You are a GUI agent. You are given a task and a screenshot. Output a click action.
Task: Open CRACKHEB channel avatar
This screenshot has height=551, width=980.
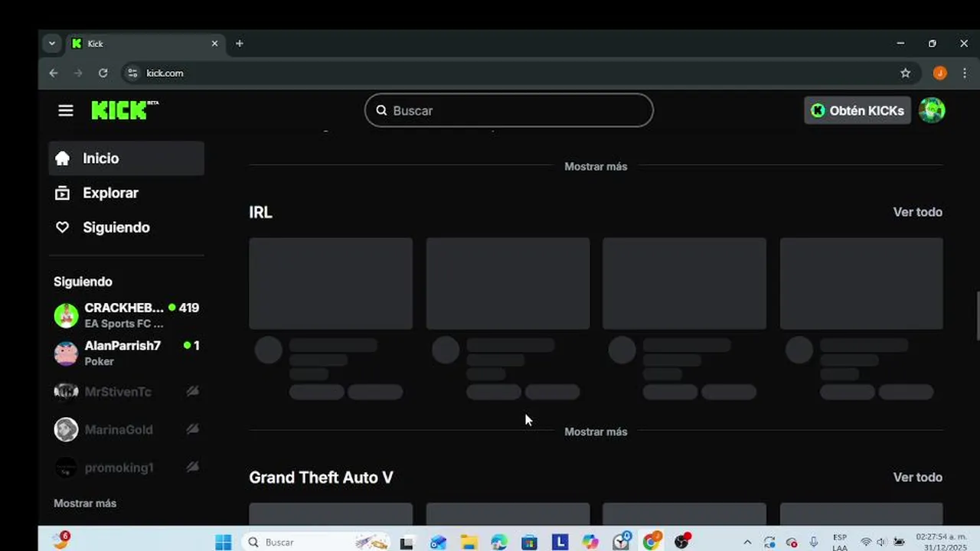click(x=66, y=315)
